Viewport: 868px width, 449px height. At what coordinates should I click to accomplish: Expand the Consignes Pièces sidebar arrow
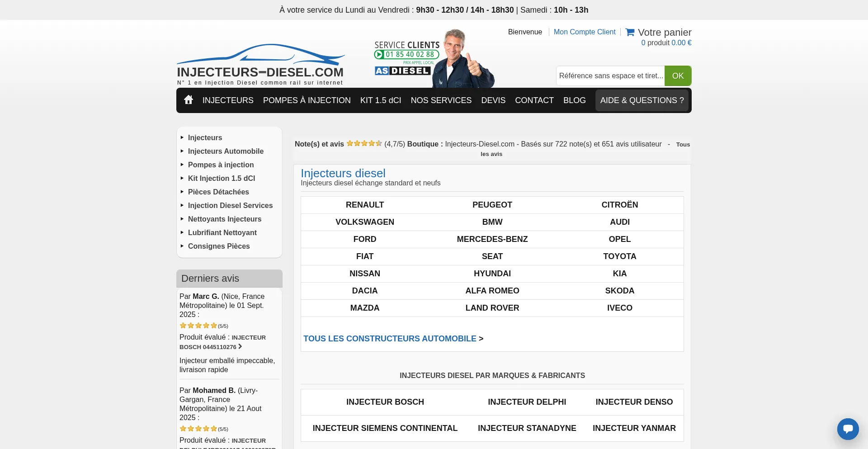coord(182,246)
